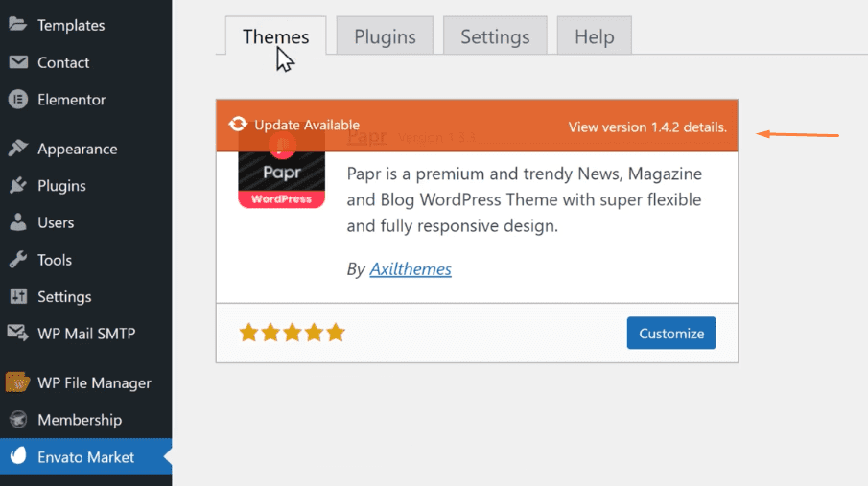Switch to the Help tab

(594, 36)
